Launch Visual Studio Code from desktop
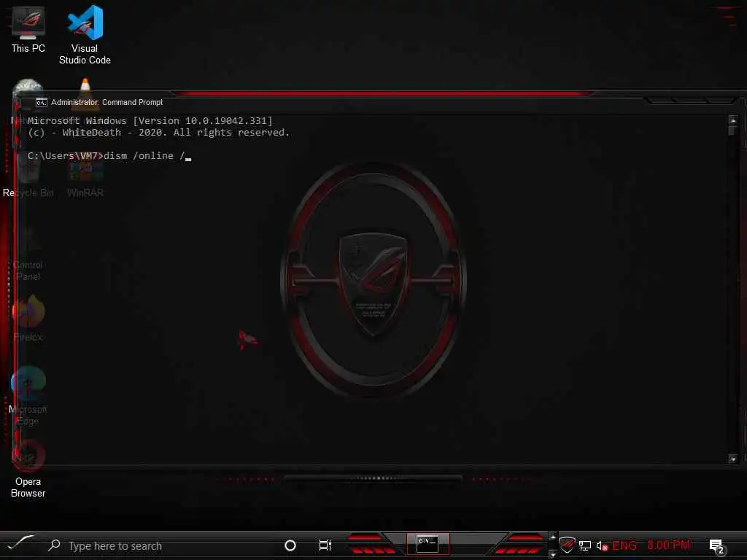The width and height of the screenshot is (747, 560). (85, 34)
